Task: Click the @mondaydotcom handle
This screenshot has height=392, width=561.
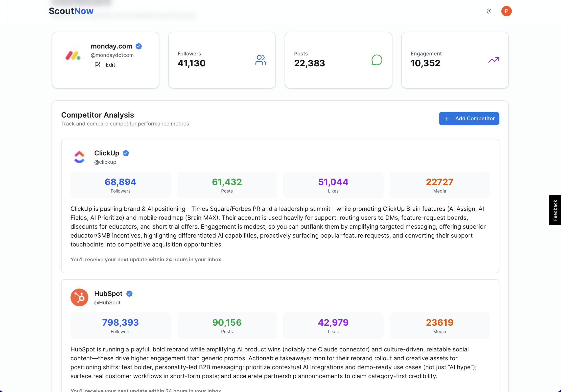Action: click(x=112, y=55)
